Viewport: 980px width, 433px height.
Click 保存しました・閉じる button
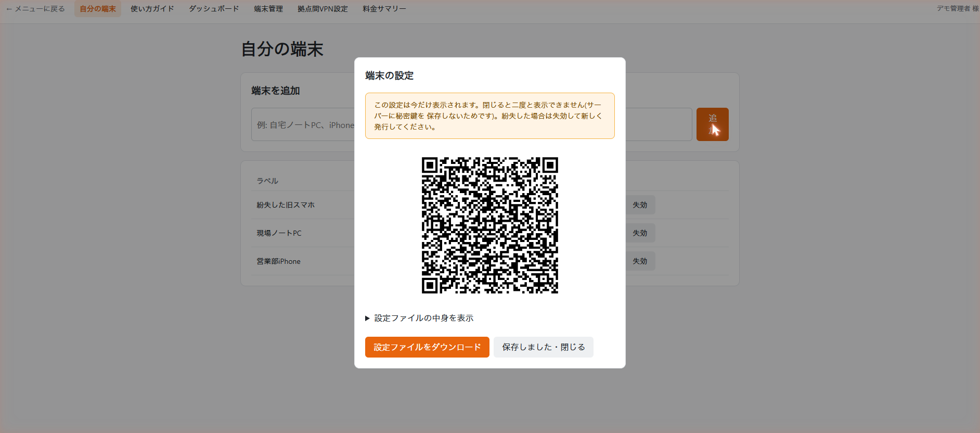point(544,347)
